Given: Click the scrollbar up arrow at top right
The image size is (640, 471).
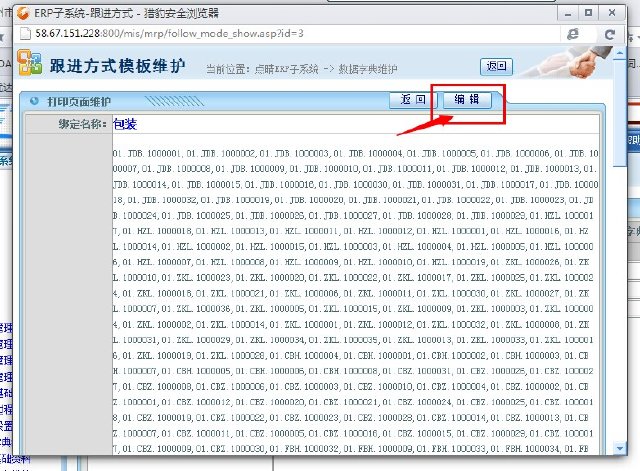Looking at the screenshot, I should [x=620, y=54].
